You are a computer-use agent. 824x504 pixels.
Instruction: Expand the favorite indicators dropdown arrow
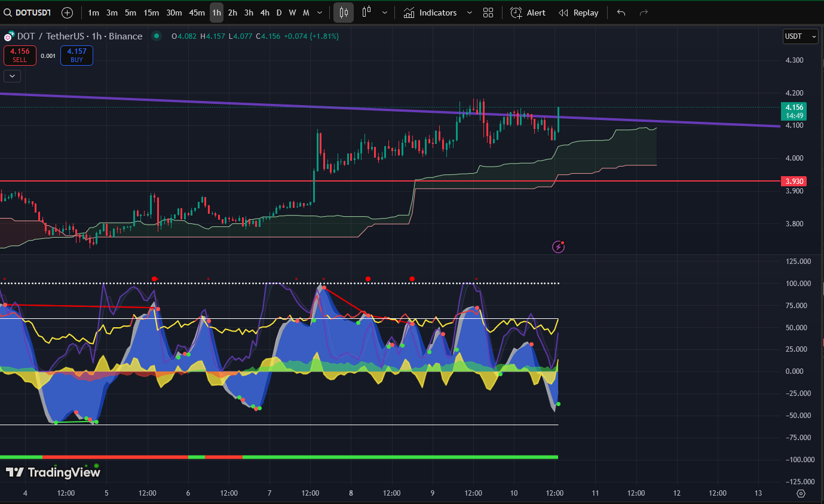click(469, 13)
